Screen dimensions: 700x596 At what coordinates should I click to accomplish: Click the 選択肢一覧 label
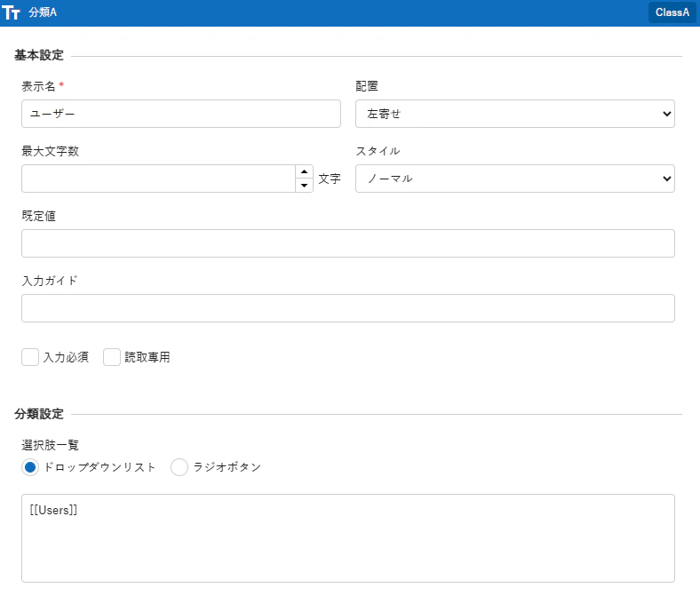[x=51, y=445]
